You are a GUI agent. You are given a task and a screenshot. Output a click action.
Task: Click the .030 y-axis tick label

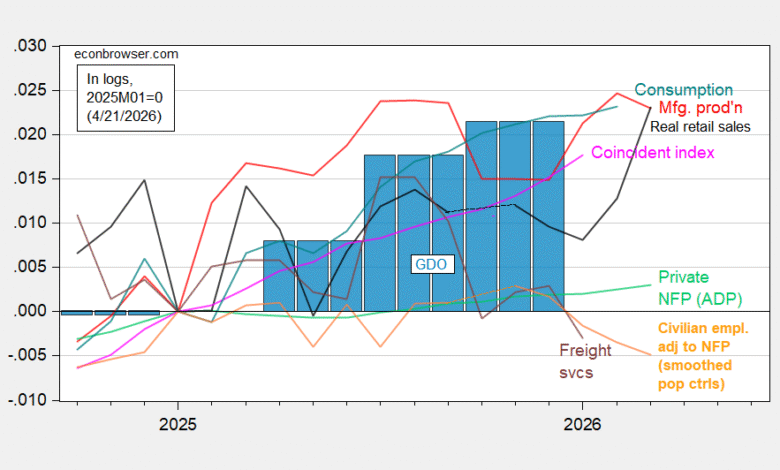(38, 46)
